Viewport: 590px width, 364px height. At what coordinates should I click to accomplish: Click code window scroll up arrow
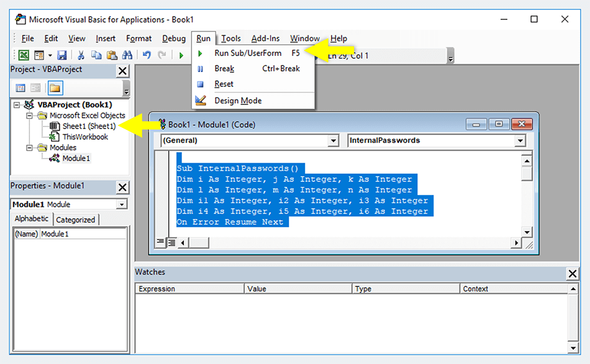[527, 161]
